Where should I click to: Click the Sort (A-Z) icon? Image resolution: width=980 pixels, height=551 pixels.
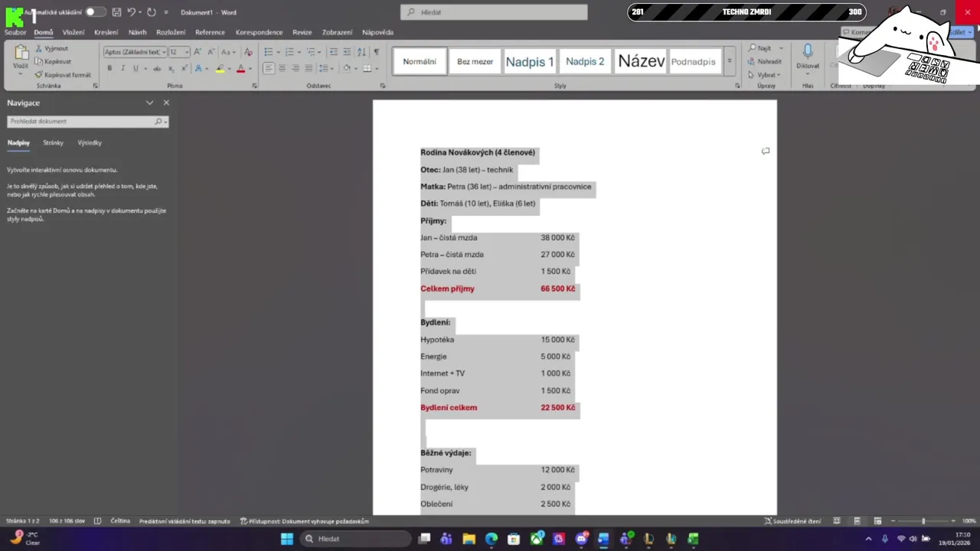point(361,52)
